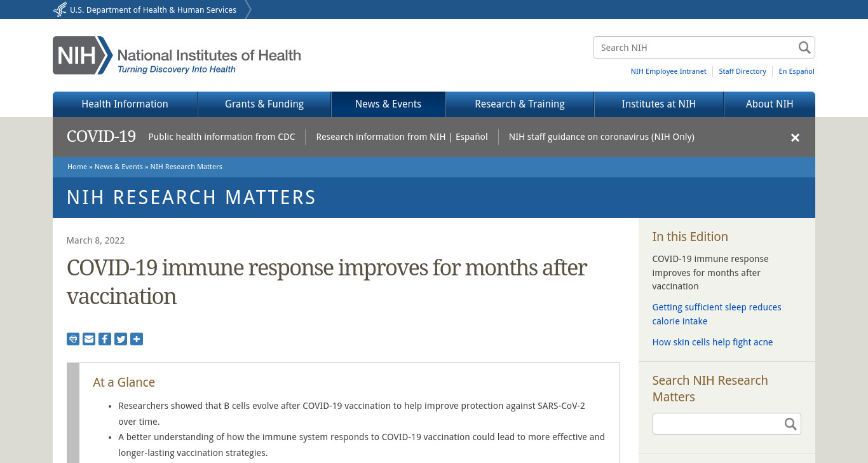Click the Research Matters search magnifier icon
Image resolution: width=868 pixels, height=463 pixels.
pyautogui.click(x=790, y=424)
